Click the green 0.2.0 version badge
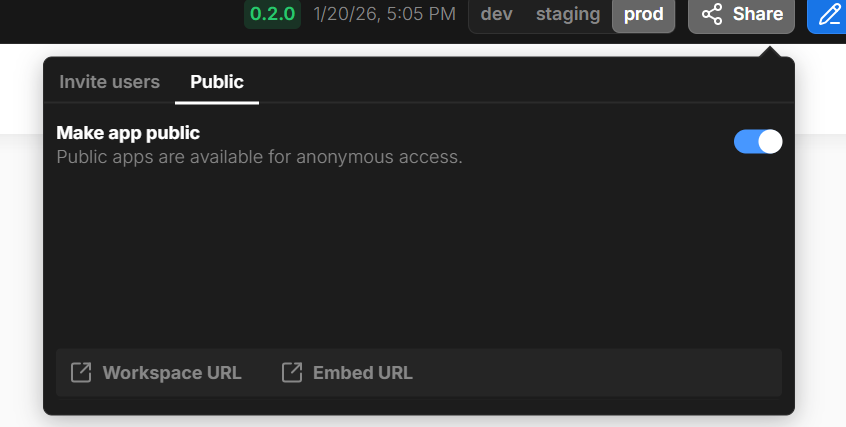The width and height of the screenshot is (846, 427). [x=272, y=15]
